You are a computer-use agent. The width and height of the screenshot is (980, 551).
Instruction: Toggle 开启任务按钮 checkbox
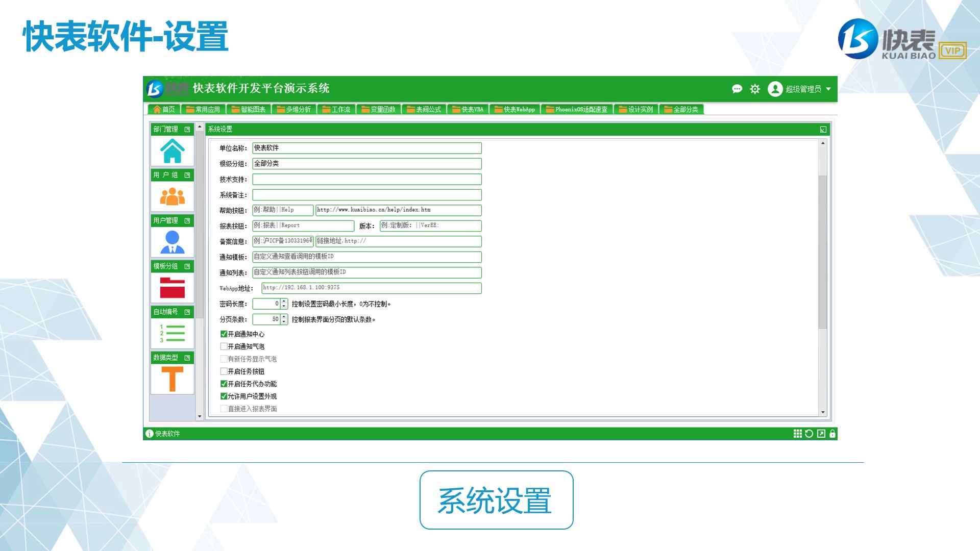(x=224, y=371)
